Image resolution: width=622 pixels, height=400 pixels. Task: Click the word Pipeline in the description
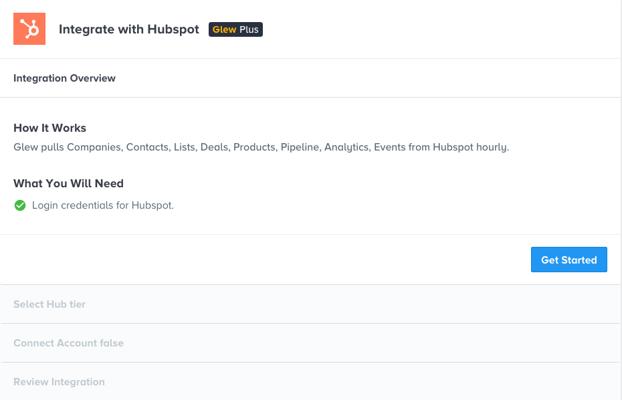[x=299, y=147]
